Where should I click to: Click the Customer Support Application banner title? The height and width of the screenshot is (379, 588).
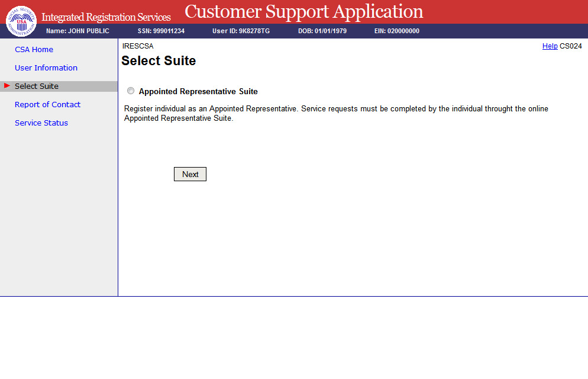303,12
